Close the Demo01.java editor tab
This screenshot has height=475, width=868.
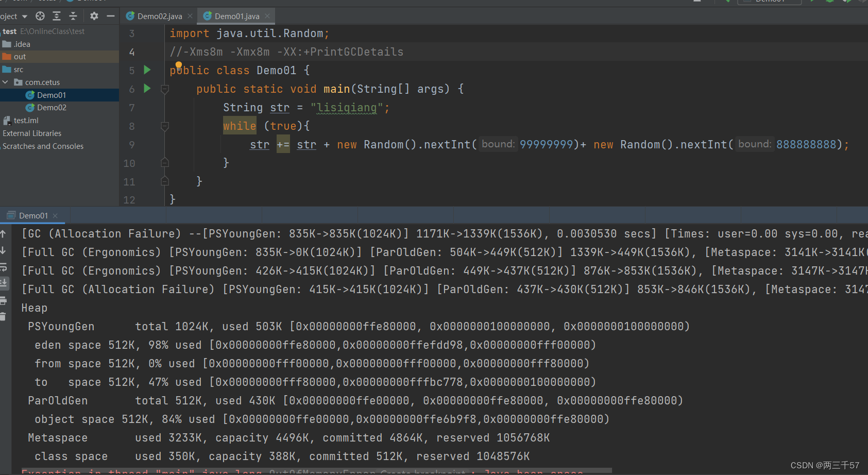267,16
